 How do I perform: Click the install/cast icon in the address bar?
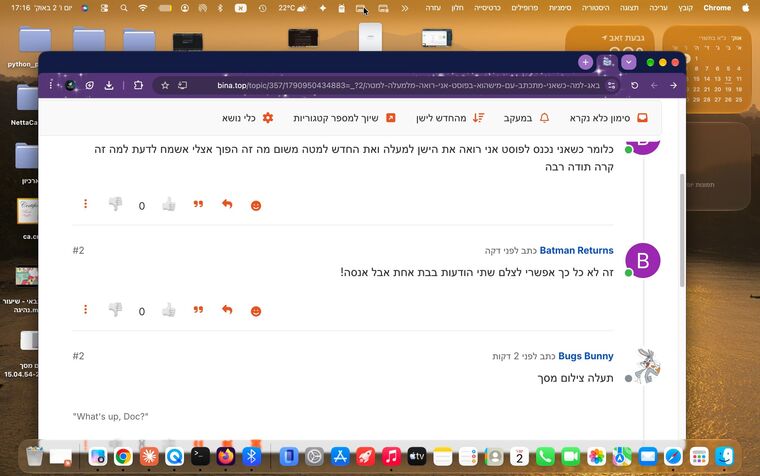tap(182, 85)
